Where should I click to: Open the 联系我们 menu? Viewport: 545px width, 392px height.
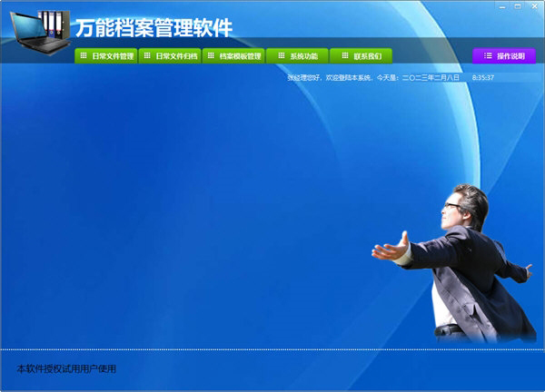362,56
